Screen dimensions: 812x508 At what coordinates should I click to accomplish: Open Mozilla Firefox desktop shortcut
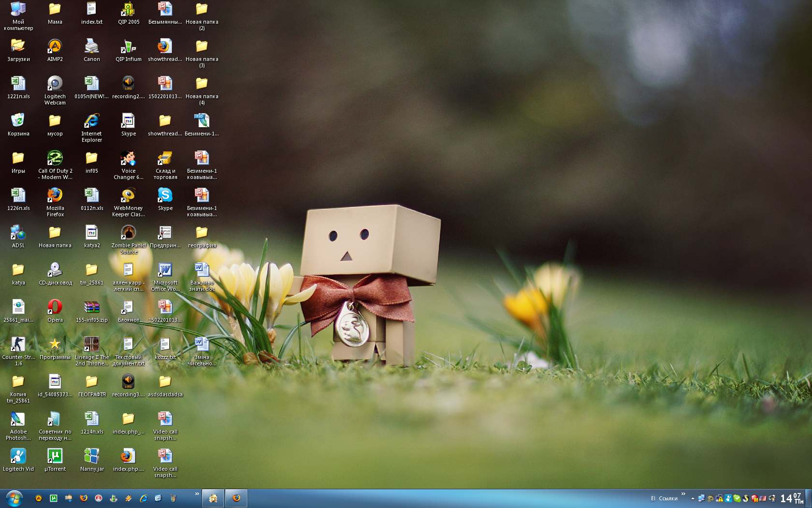point(55,195)
